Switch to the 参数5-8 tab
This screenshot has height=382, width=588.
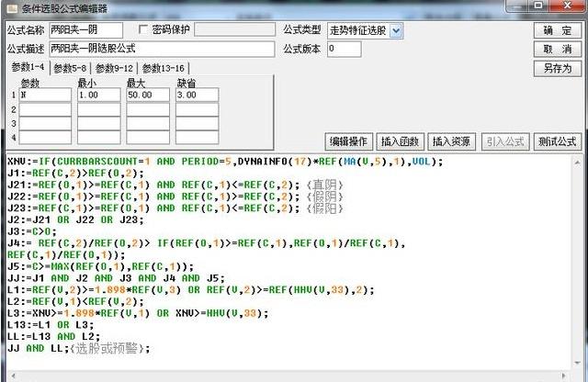click(71, 68)
